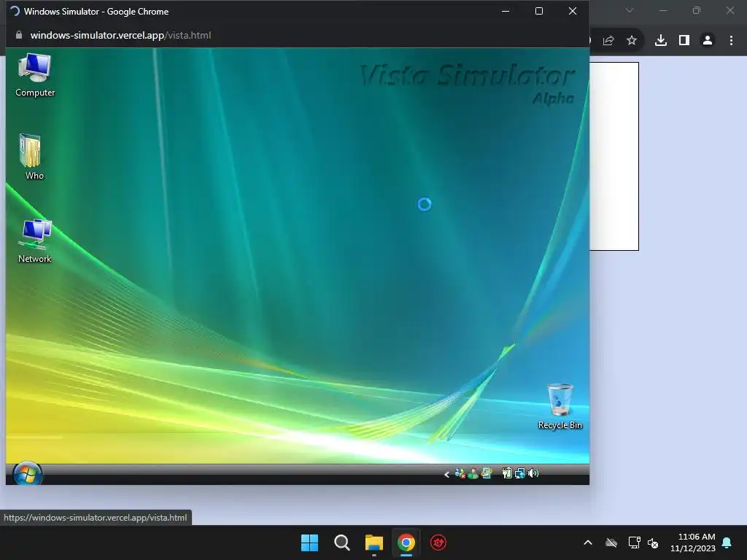Bookmark this tab with the star icon
This screenshot has width=747, height=560.
coord(632,41)
